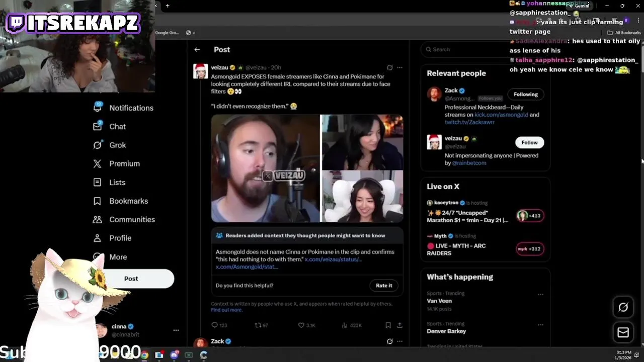The image size is (644, 362).
Task: Open the floating Grok button at bottom right
Action: 623,307
